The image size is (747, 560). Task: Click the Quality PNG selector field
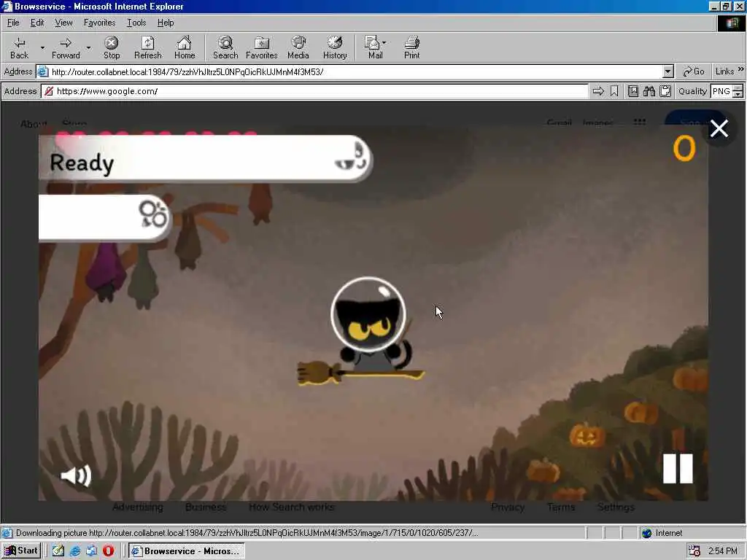click(721, 91)
